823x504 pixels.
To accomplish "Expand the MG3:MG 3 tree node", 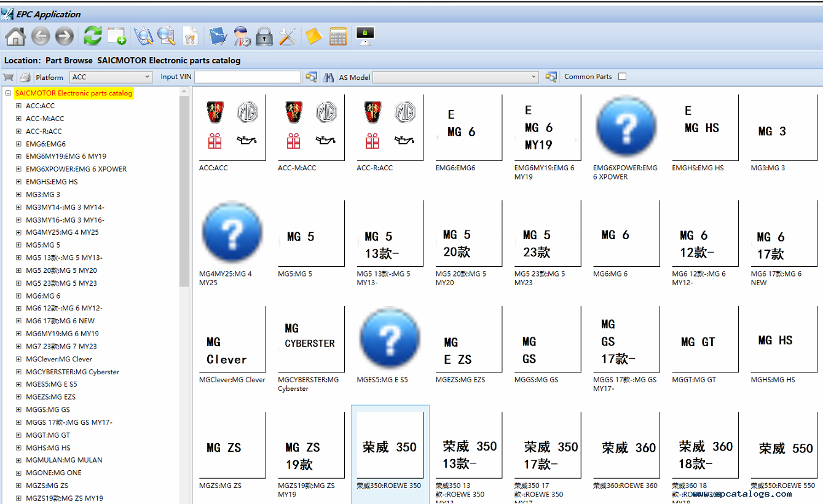I will point(19,194).
